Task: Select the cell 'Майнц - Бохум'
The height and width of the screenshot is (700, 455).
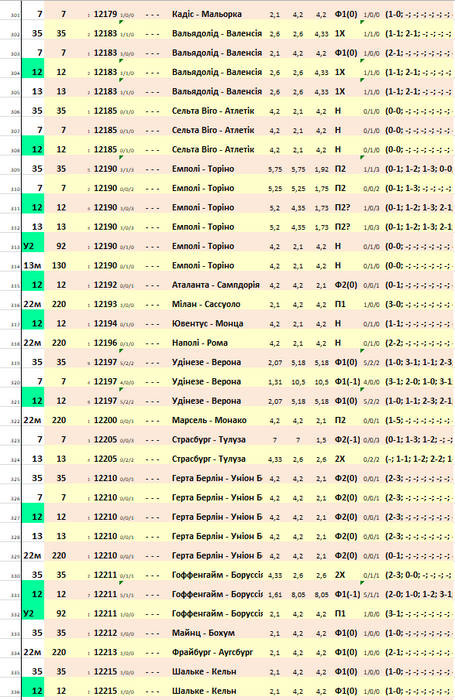Action: 203,633
